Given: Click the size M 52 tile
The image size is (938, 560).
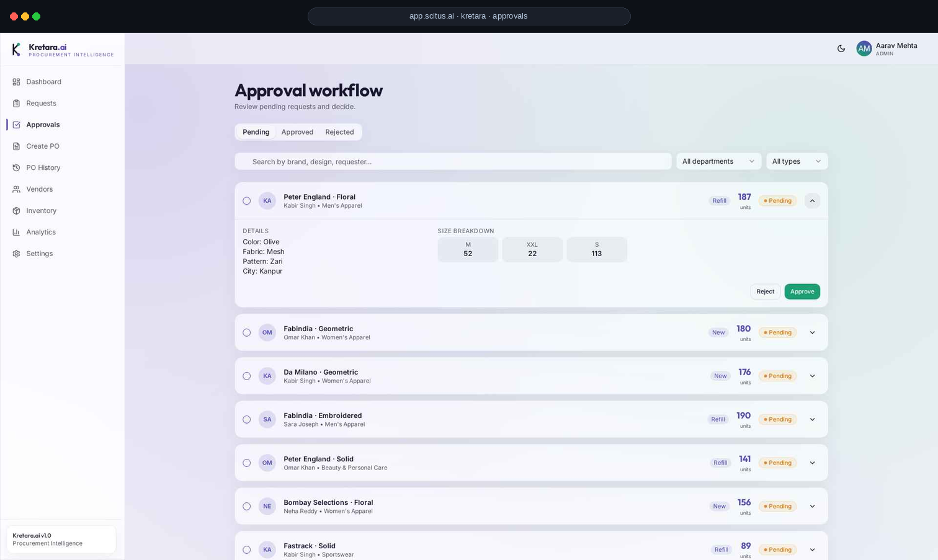Looking at the screenshot, I should (x=468, y=249).
